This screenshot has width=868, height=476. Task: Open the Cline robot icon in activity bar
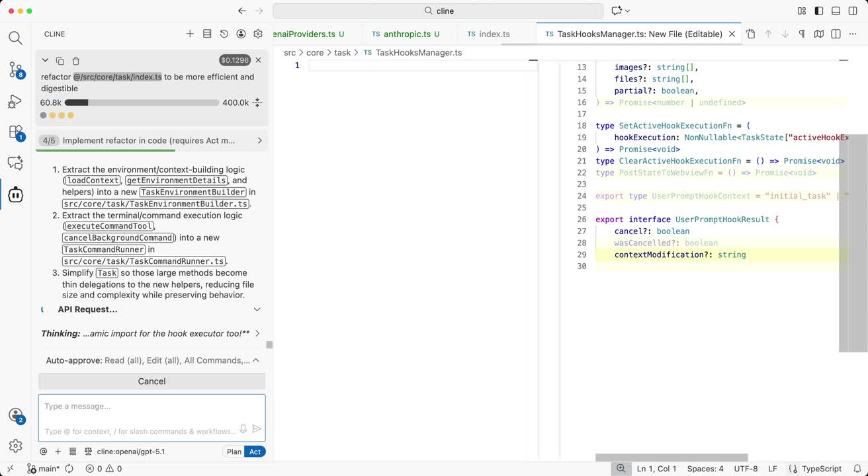click(x=15, y=194)
